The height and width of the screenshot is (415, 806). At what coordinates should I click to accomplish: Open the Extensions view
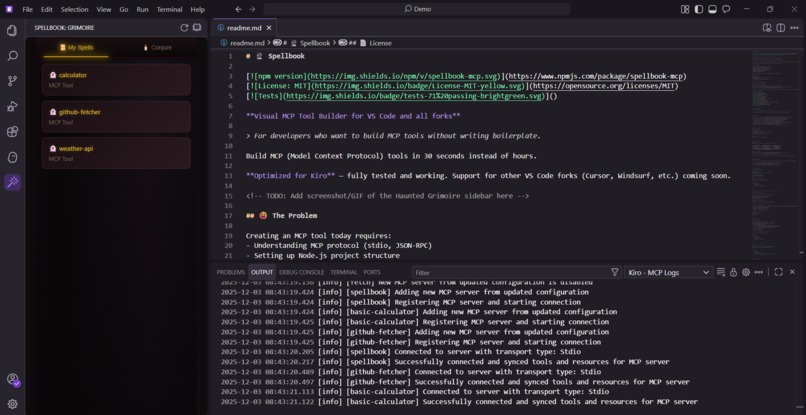pos(12,132)
